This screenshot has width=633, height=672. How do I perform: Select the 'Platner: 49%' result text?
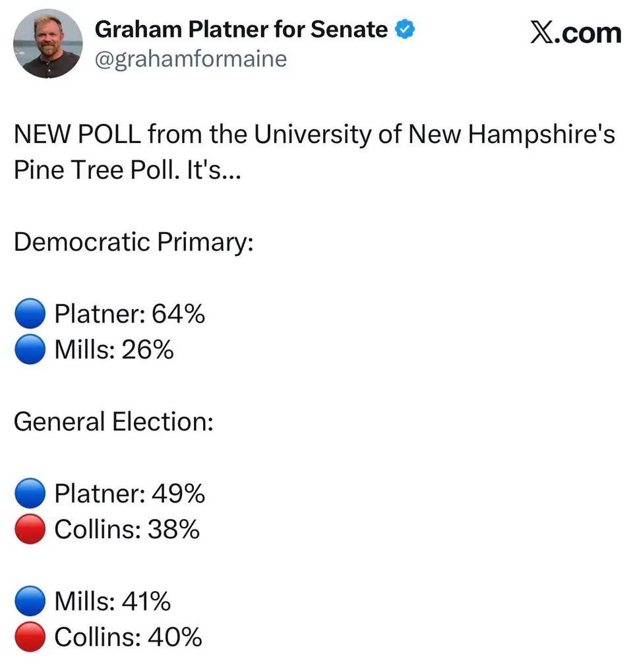[x=129, y=493]
